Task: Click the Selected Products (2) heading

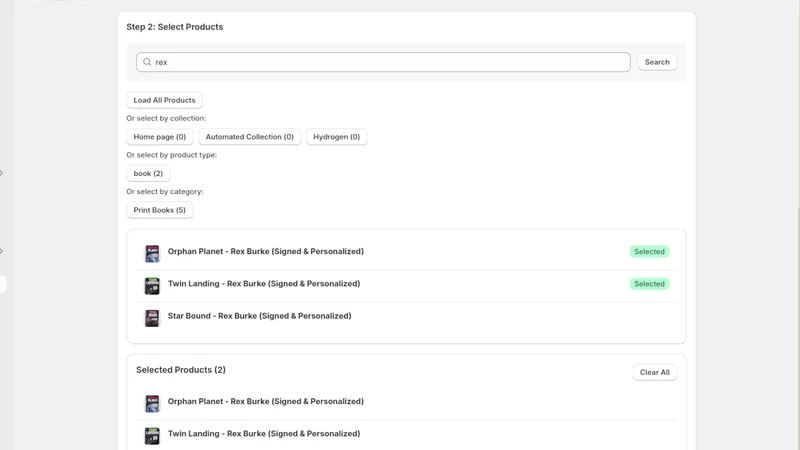Action: pyautogui.click(x=181, y=370)
